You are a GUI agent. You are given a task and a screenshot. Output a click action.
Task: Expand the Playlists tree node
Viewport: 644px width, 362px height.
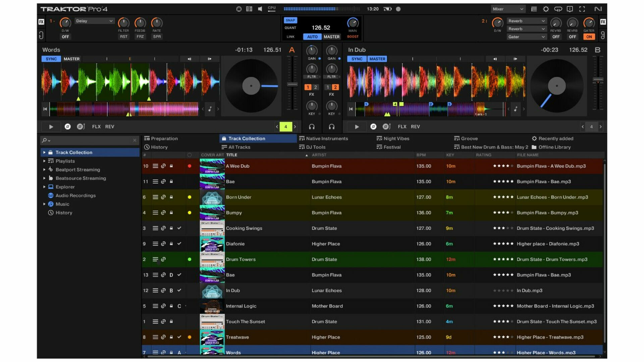tap(44, 161)
